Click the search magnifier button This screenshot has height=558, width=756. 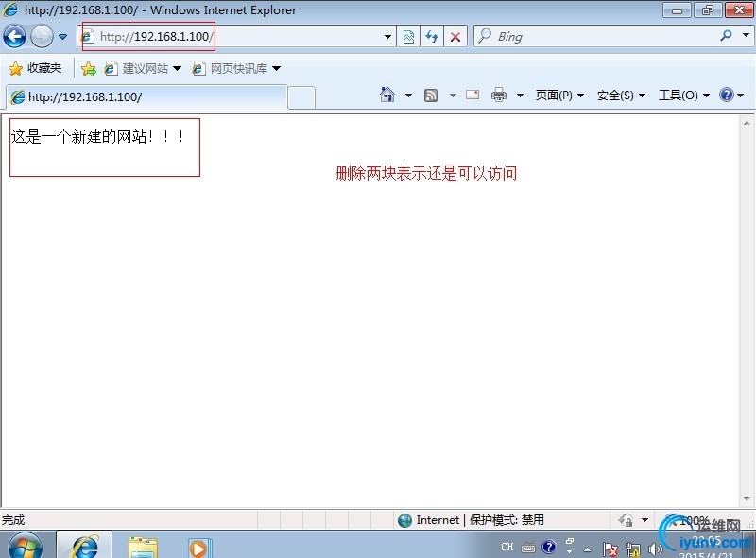coord(726,36)
